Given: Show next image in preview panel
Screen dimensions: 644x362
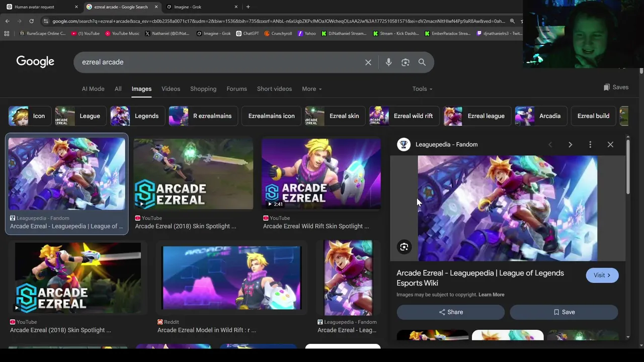Looking at the screenshot, I should pos(570,145).
